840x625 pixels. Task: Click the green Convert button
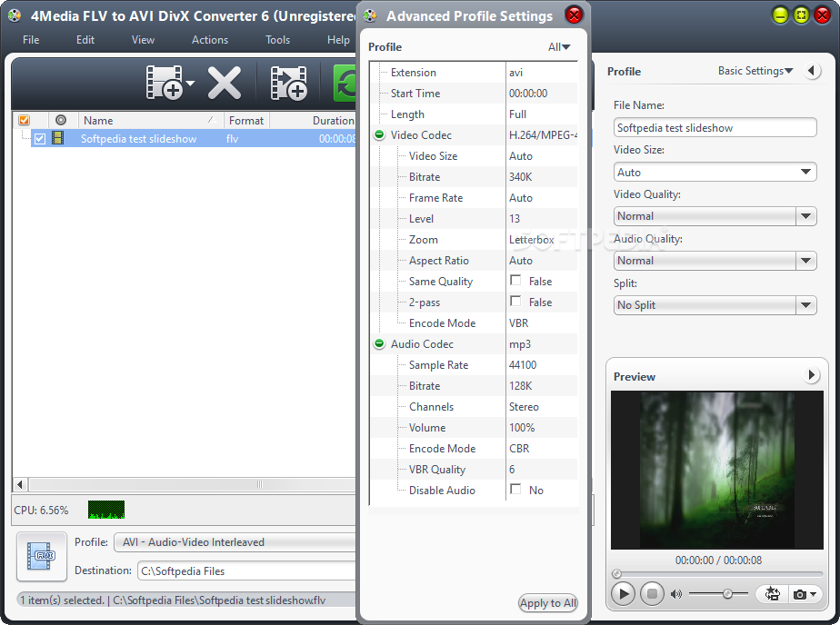point(345,83)
